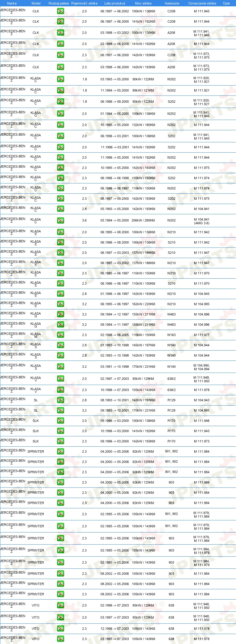This screenshot has width=236, height=644.
Task: Click fuel icon in Klasa E 2.3 W210 row
Action: pyautogui.click(x=60, y=273)
